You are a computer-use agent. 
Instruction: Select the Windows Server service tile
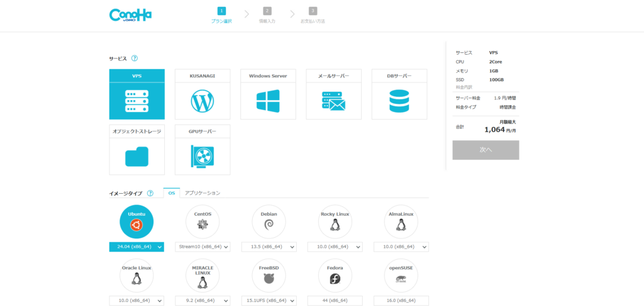(x=268, y=94)
